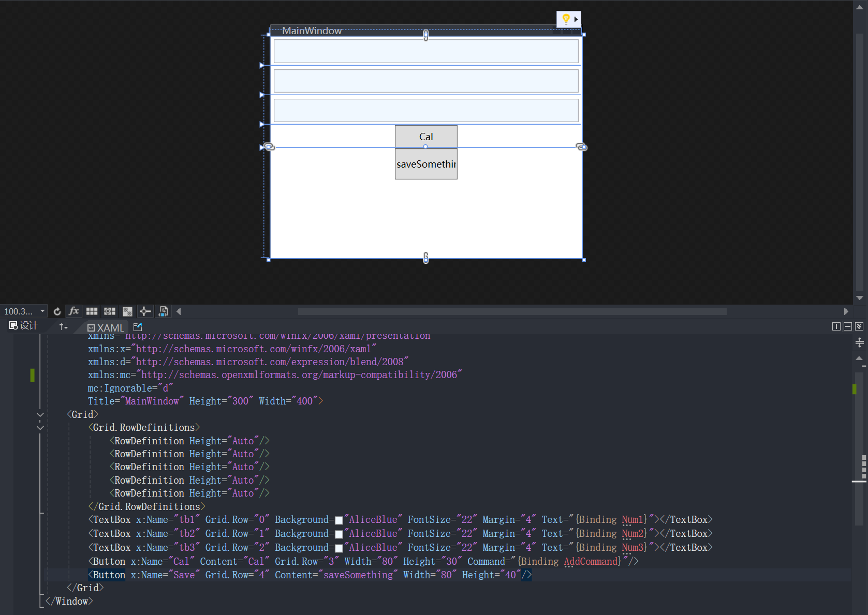Click the Num2 binding text
The width and height of the screenshot is (868, 615).
632,534
